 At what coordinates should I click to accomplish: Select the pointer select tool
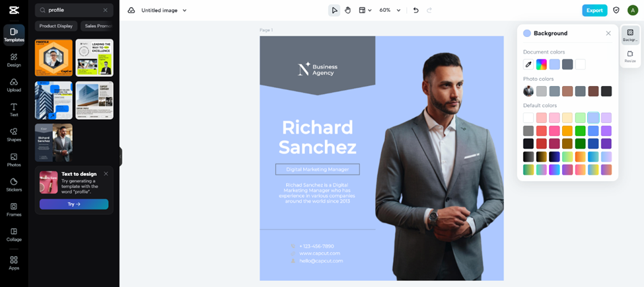coord(334,11)
